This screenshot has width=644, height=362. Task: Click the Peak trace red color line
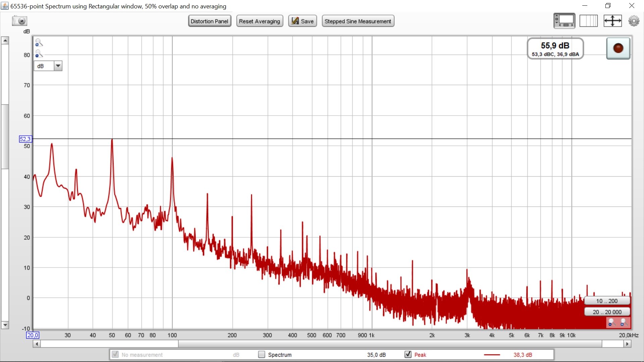[492, 355]
